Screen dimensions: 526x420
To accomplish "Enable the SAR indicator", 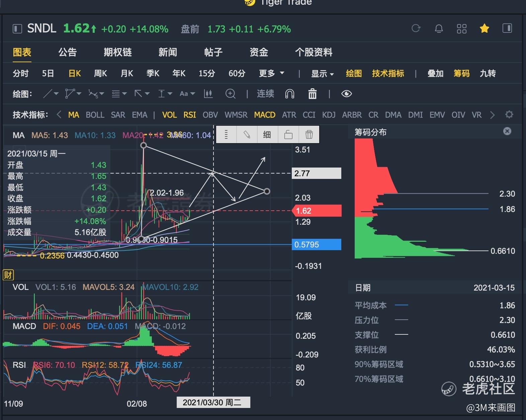I will (x=118, y=115).
